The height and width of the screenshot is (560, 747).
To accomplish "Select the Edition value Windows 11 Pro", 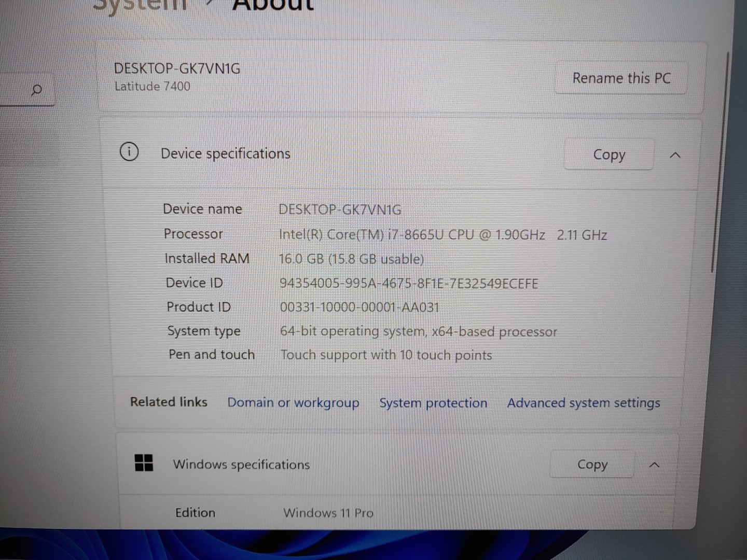I will [328, 513].
